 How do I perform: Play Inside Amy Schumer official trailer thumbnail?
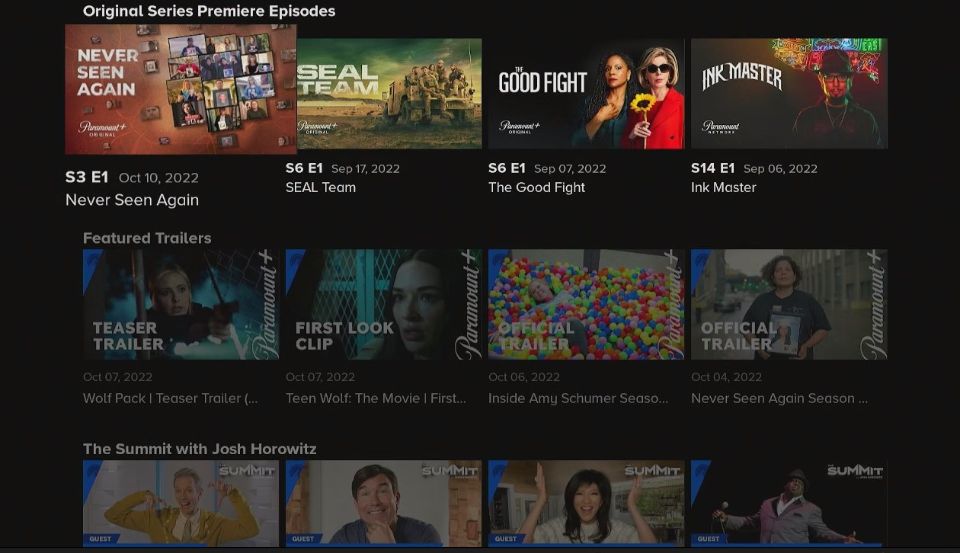(586, 304)
